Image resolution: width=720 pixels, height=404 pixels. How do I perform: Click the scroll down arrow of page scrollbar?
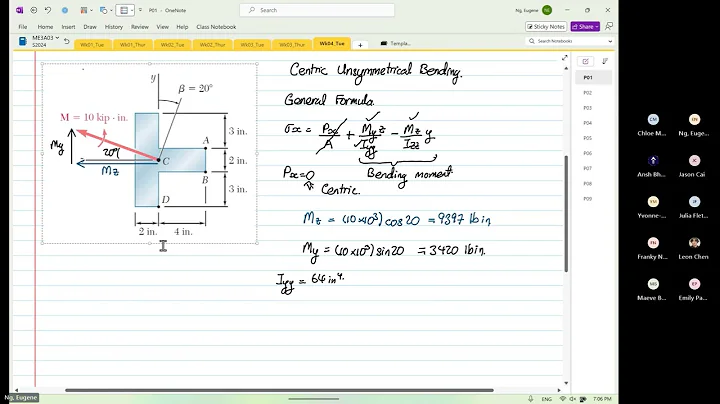point(566,383)
